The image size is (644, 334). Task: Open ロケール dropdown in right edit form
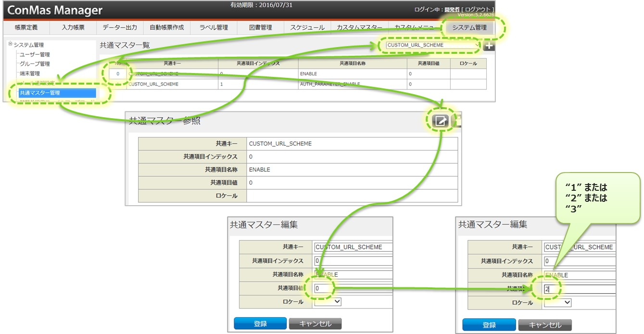558,303
